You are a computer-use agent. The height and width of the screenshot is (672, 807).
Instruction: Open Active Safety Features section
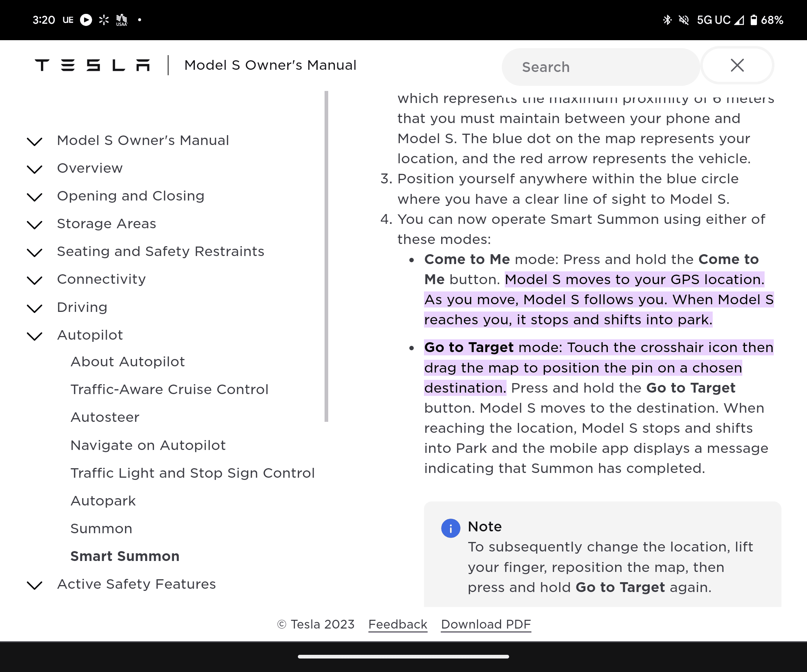click(x=136, y=584)
